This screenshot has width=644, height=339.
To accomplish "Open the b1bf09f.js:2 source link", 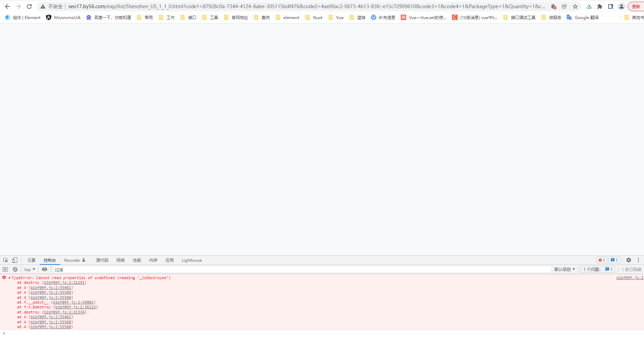I will [x=630, y=278].
